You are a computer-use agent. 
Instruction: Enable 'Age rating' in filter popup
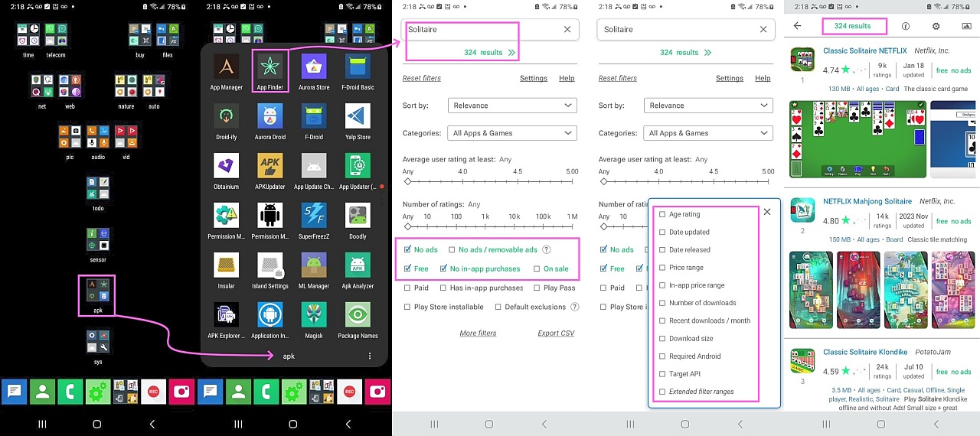pos(662,214)
